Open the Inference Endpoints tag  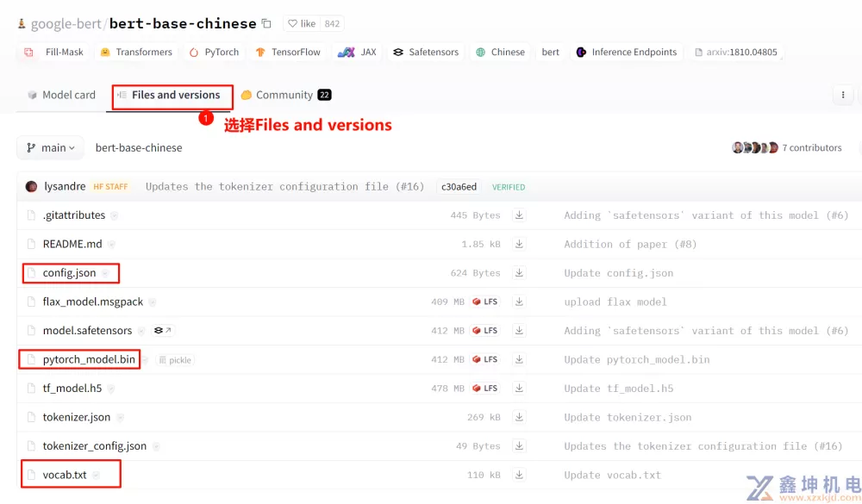[627, 53]
